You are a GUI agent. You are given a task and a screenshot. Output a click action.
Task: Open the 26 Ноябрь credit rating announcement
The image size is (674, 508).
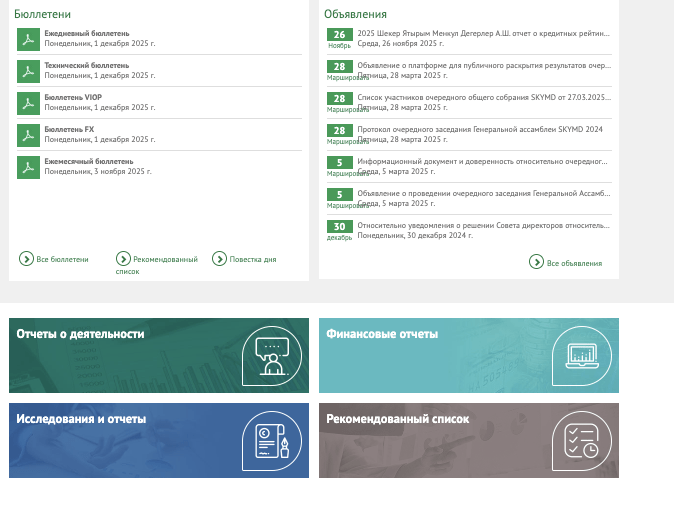483,33
